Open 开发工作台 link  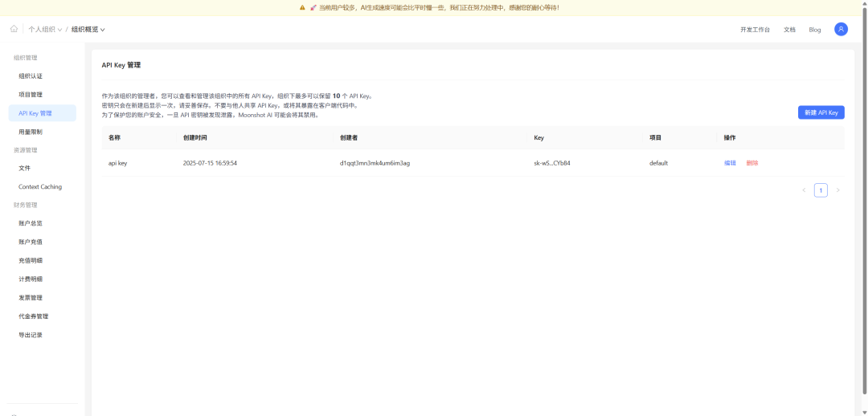[755, 30]
